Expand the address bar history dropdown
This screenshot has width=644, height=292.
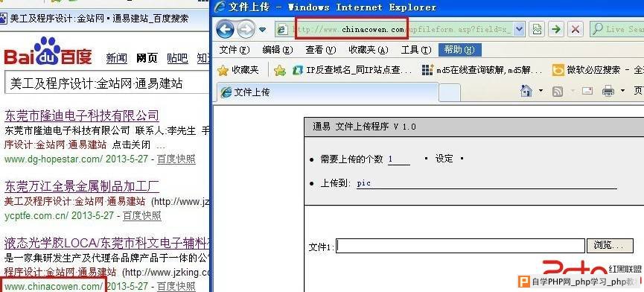click(519, 30)
